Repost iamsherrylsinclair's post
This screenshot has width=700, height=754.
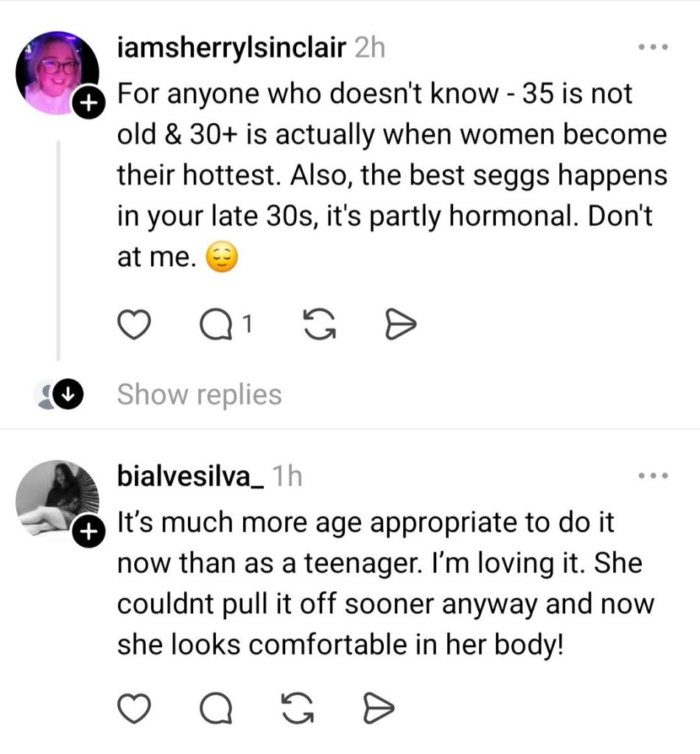[318, 324]
